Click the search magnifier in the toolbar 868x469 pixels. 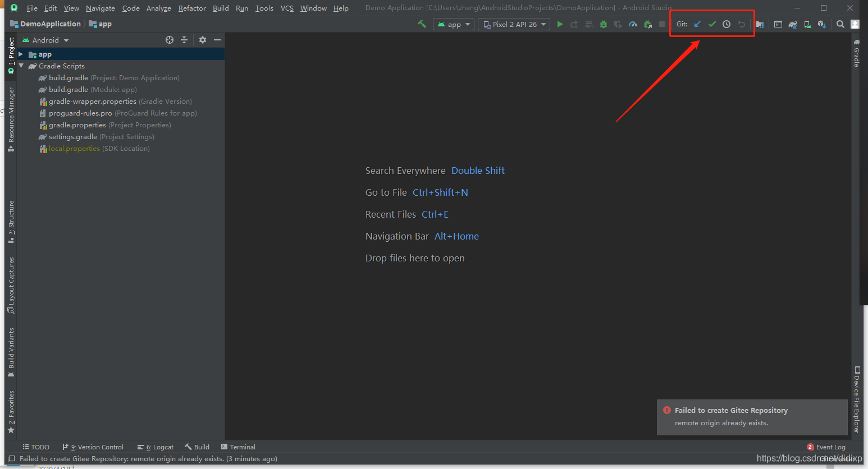[x=840, y=24]
